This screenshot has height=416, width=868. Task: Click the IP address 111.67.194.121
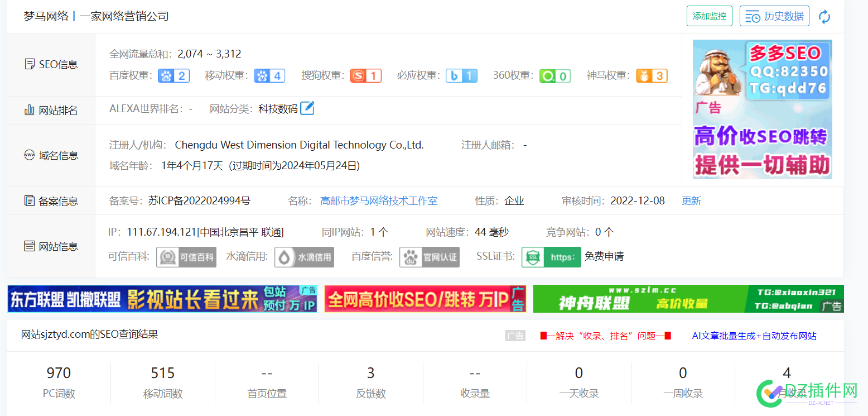coord(161,232)
